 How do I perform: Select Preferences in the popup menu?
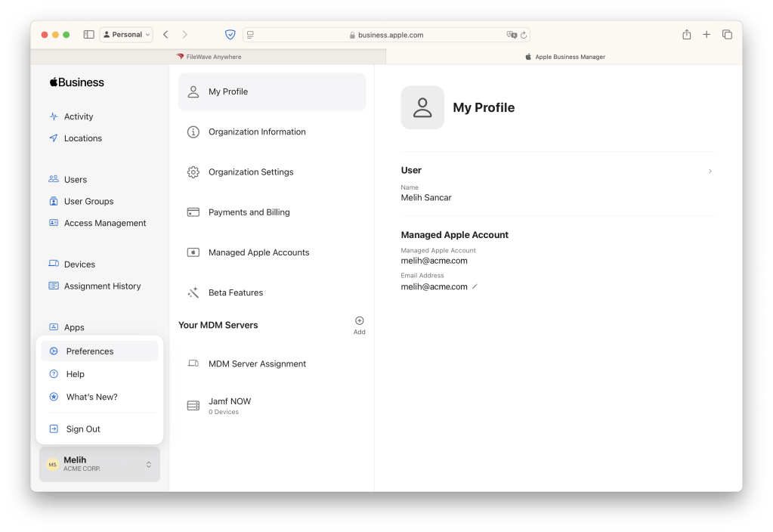pos(90,351)
